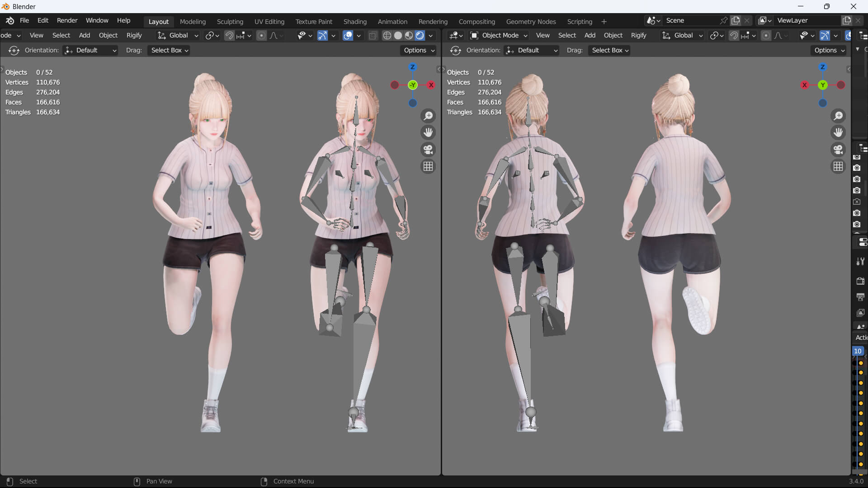868x488 pixels.
Task: Switch to the Animation workspace tab
Action: click(392, 22)
